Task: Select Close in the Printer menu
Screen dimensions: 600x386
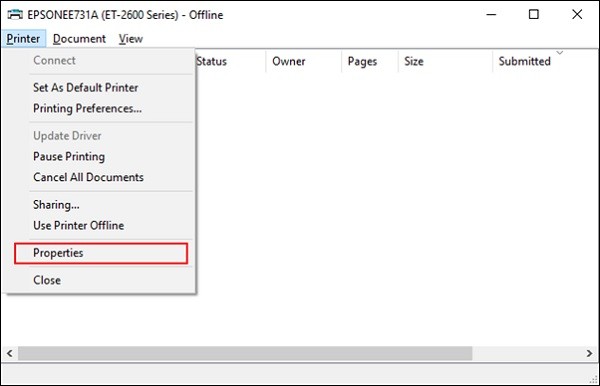Action: click(47, 280)
